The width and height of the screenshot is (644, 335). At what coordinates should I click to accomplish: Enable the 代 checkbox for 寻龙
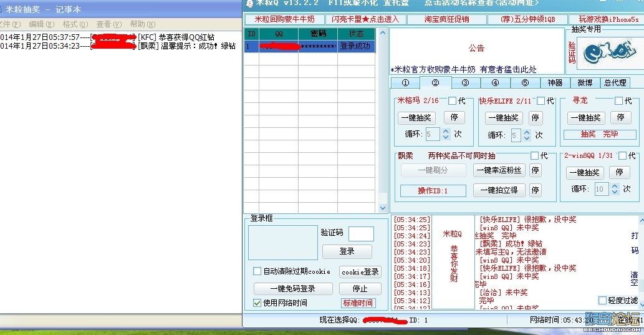click(x=618, y=100)
